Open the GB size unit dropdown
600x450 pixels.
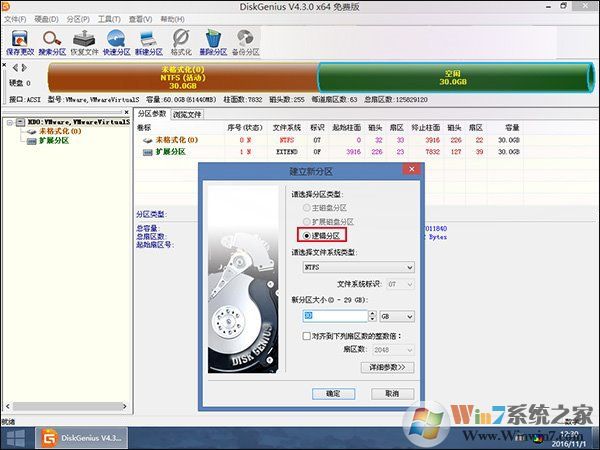pos(397,316)
